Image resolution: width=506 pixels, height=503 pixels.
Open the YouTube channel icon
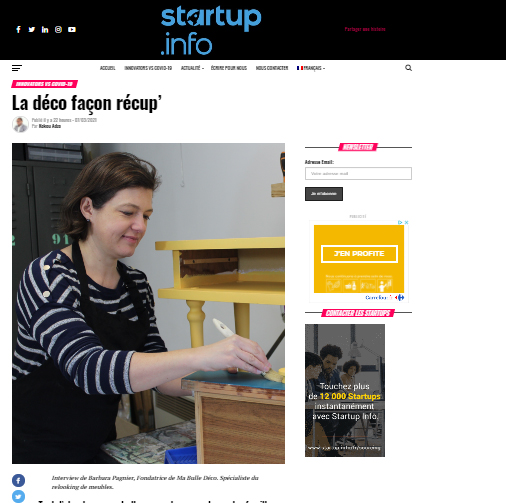coord(72,29)
